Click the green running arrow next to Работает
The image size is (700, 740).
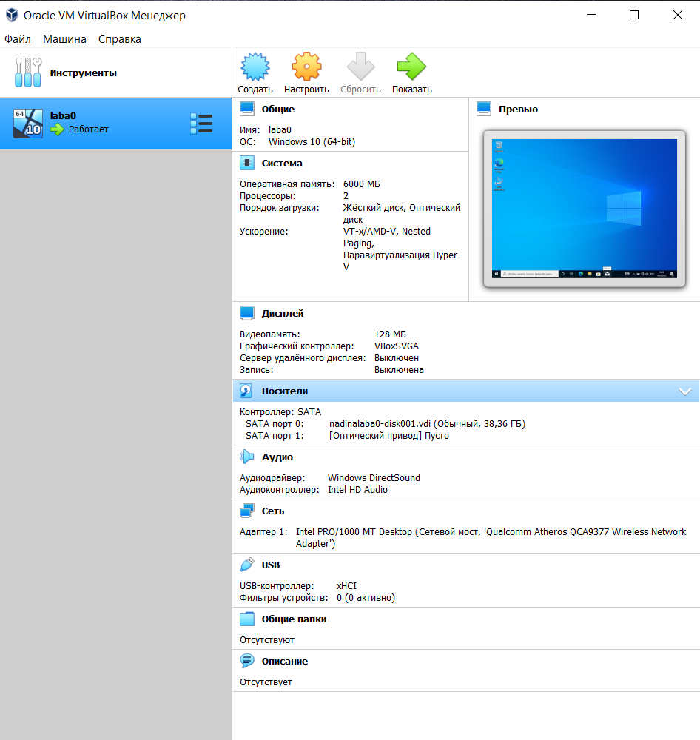point(57,129)
